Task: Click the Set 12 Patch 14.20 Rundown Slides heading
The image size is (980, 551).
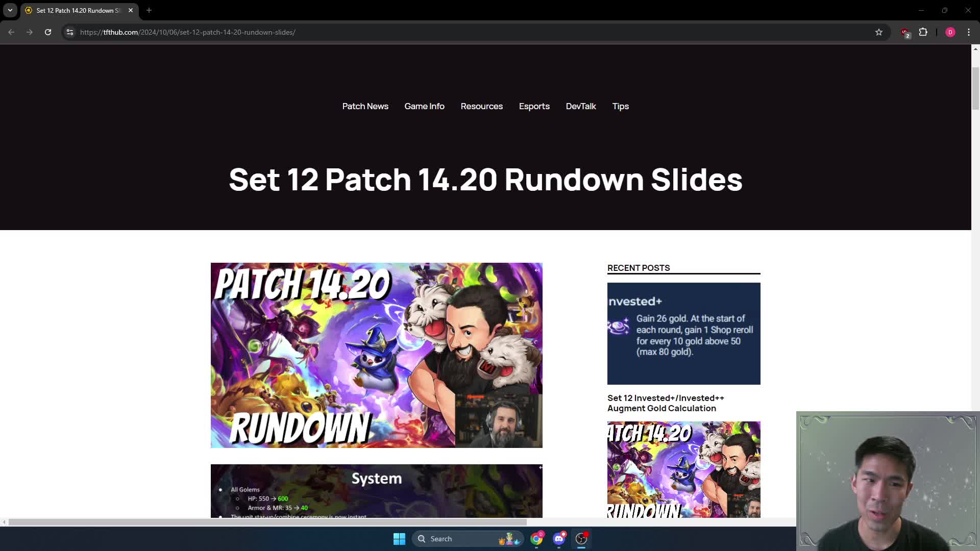Action: point(485,180)
